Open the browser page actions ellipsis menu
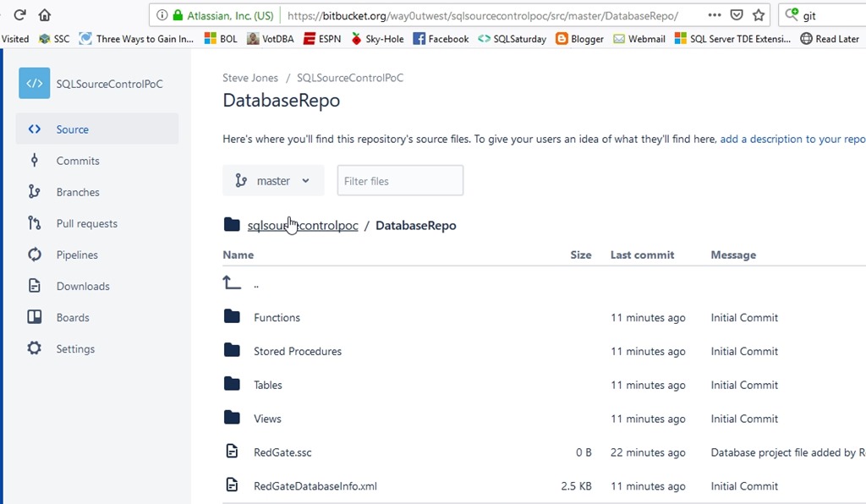Image resolution: width=866 pixels, height=504 pixels. [715, 15]
